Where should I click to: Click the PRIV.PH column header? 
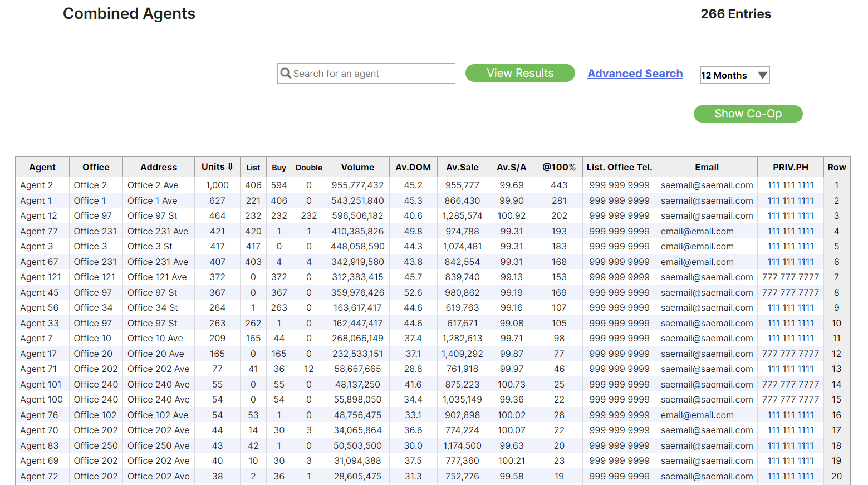pyautogui.click(x=790, y=167)
